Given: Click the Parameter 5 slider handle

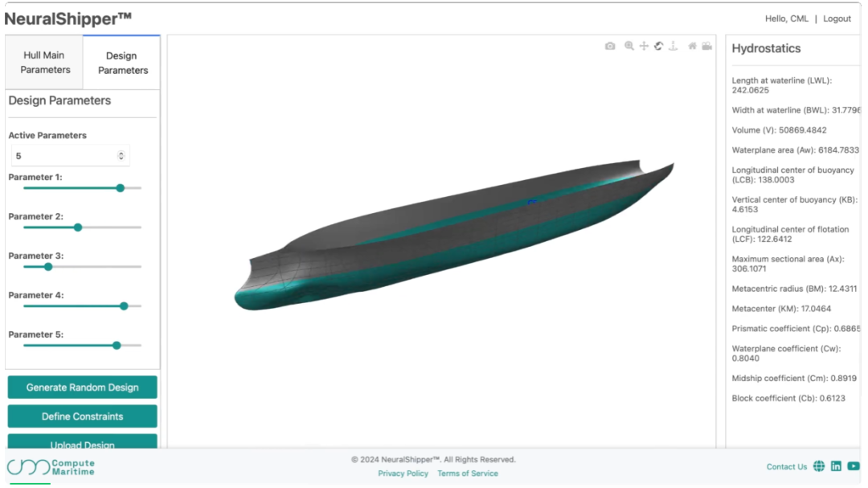Looking at the screenshot, I should (117, 346).
